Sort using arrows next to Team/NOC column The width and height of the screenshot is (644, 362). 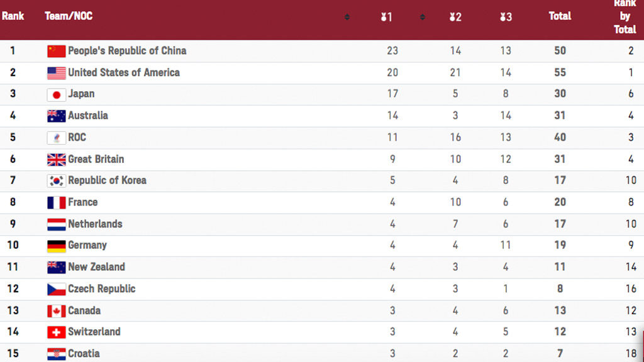click(347, 17)
